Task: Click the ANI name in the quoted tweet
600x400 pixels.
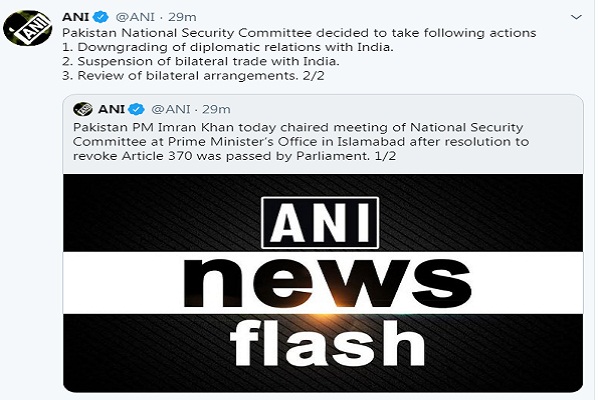Action: (x=111, y=109)
